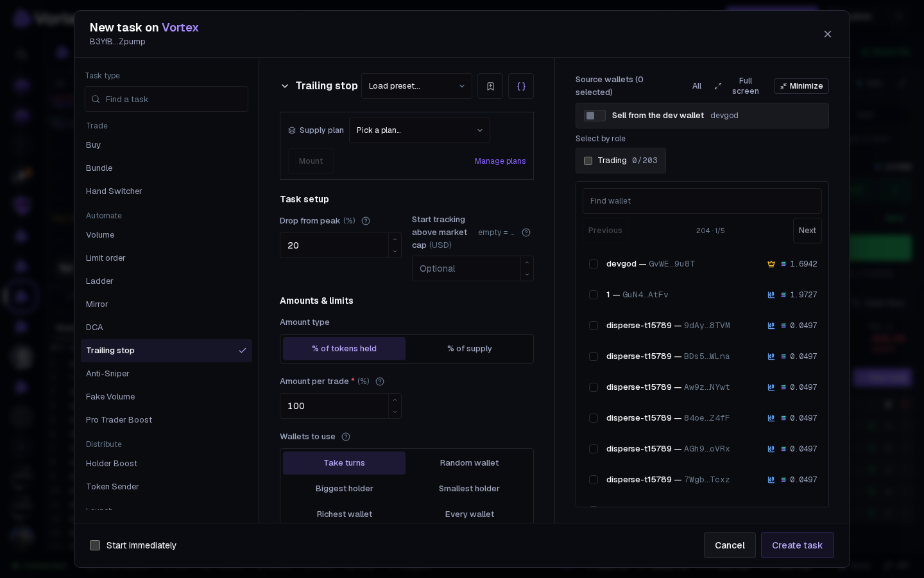Image resolution: width=924 pixels, height=578 pixels.
Task: Click the chart icon for wallet Aw9z…NYwt
Action: 771,387
